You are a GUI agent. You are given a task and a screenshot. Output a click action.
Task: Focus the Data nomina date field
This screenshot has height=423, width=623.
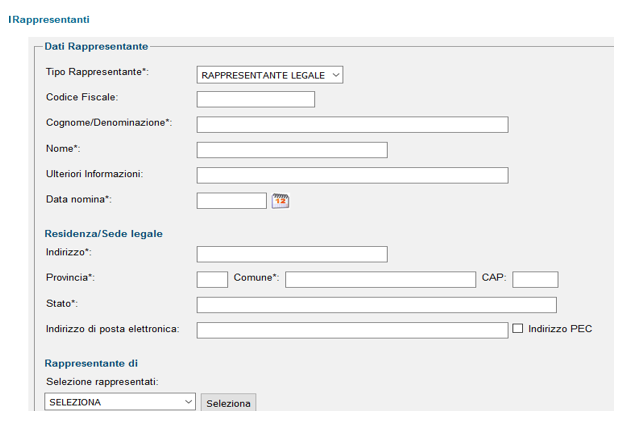232,201
